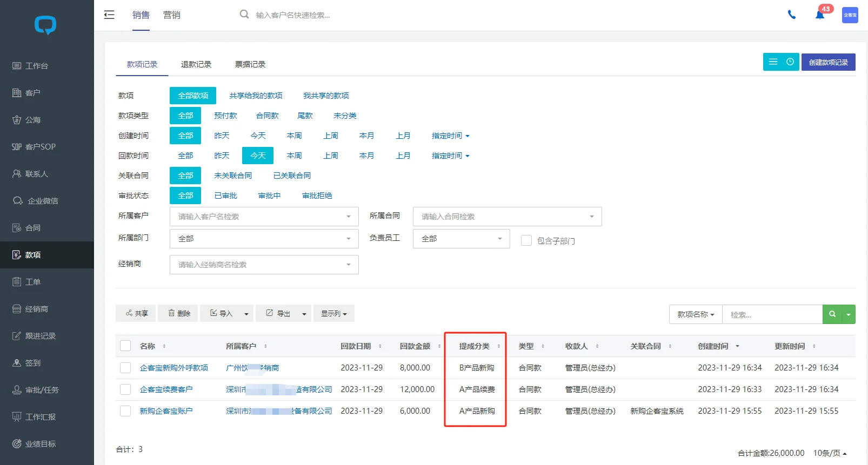This screenshot has height=465, width=868.
Task: Expand 创建时间 指定时间 dropdown
Action: (450, 136)
